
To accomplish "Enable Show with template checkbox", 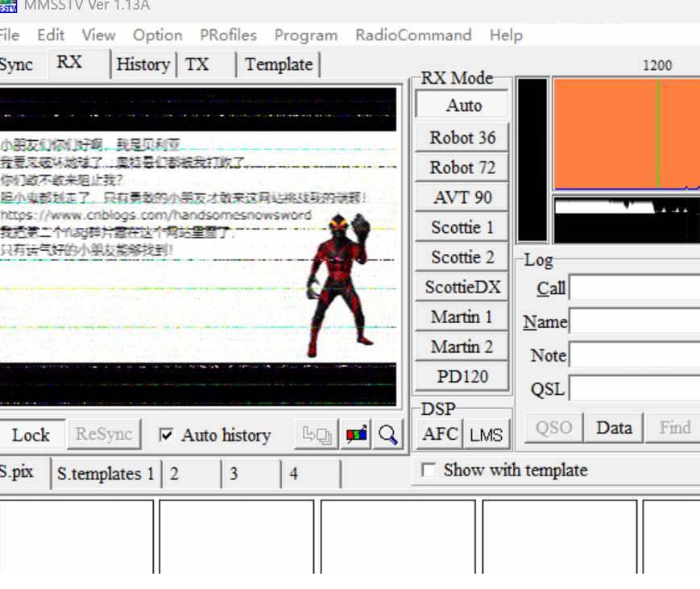I will coord(429,470).
